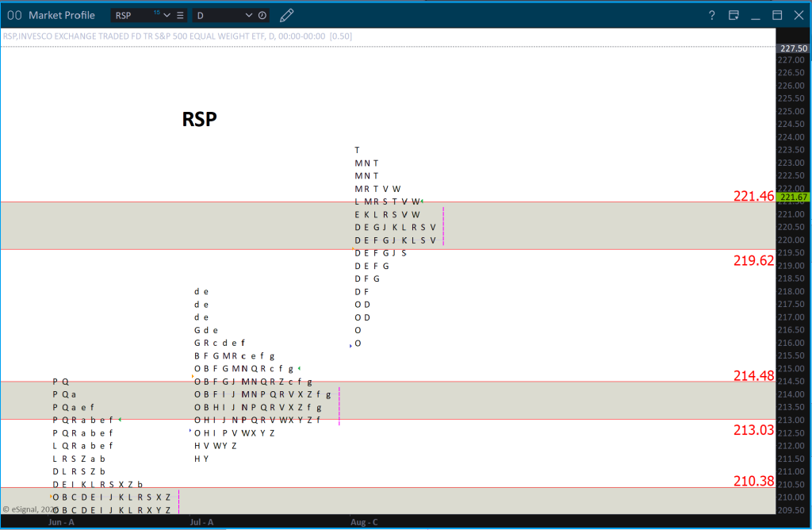The height and width of the screenshot is (530, 812).
Task: Click the Jul - A date label
Action: click(201, 522)
